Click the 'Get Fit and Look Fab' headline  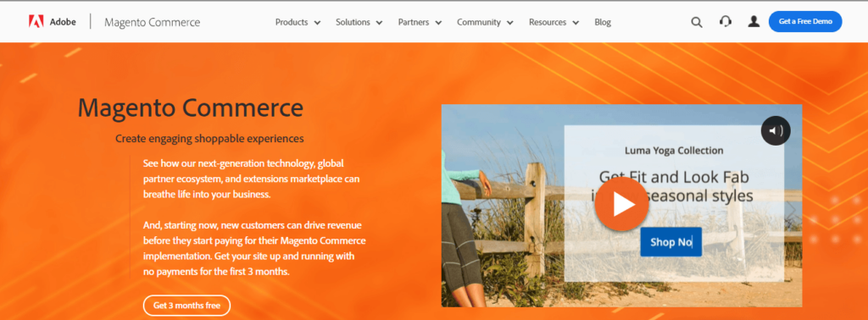[674, 178]
